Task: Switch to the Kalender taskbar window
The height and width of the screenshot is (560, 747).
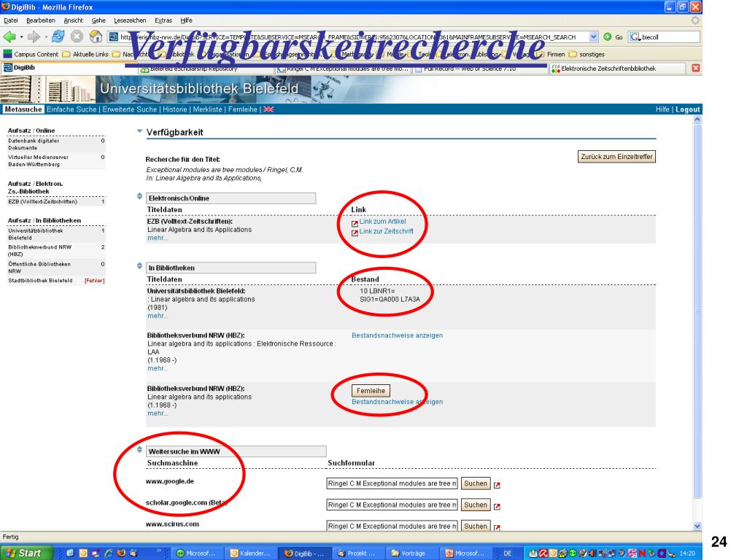Action: 251,553
